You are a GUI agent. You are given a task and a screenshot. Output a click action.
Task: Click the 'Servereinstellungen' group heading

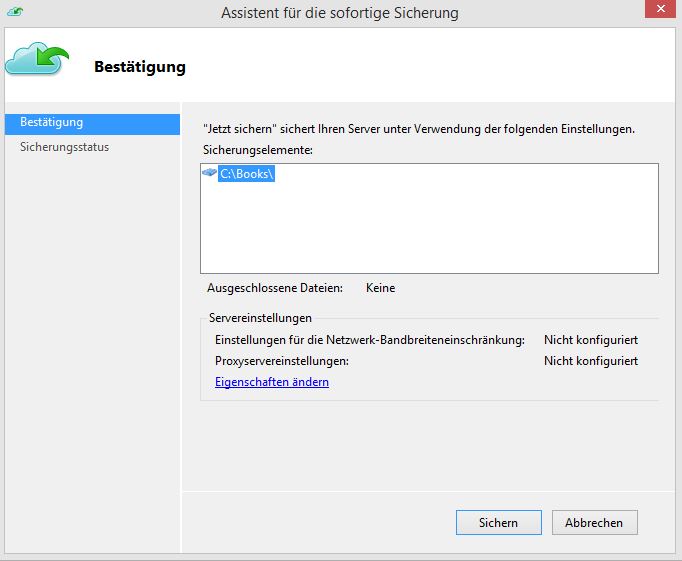pyautogui.click(x=260, y=318)
